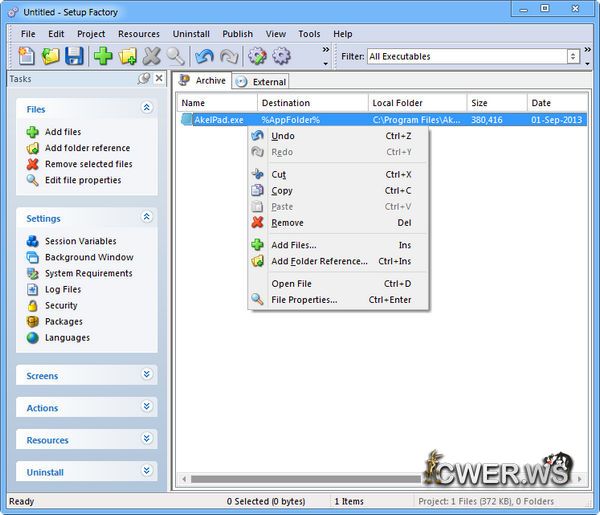Expand the Actions task section

147,407
